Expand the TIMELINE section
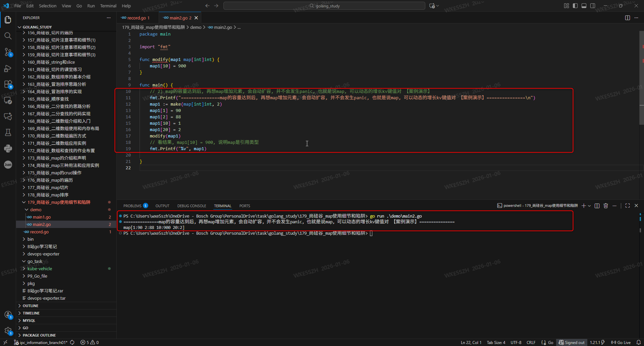Viewport: 644px width, 346px height. 66,313
